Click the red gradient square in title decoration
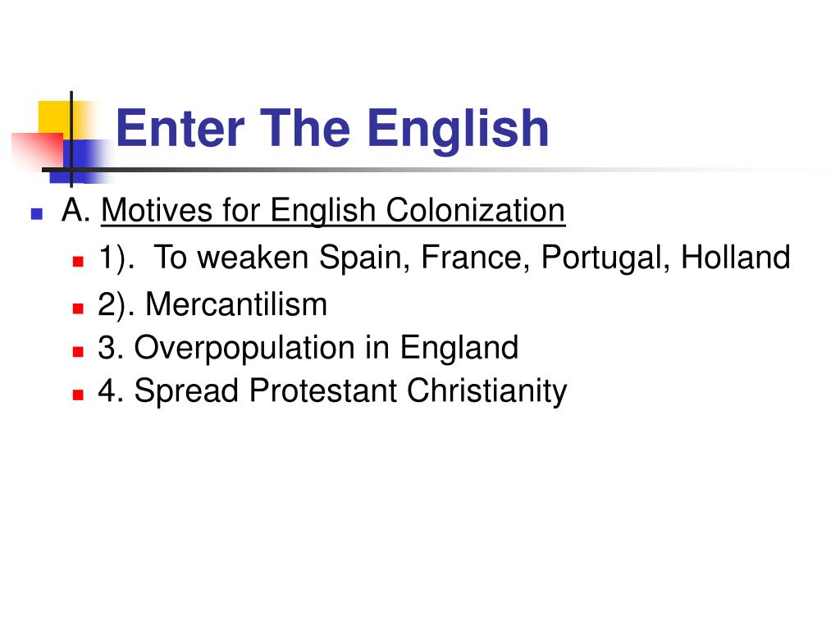Screen dimensions: 840x630 pyautogui.click(x=36, y=150)
